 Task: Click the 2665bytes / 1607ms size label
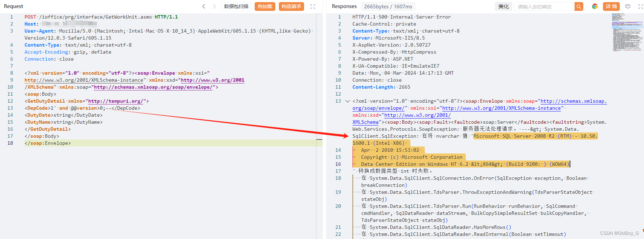[388, 6]
